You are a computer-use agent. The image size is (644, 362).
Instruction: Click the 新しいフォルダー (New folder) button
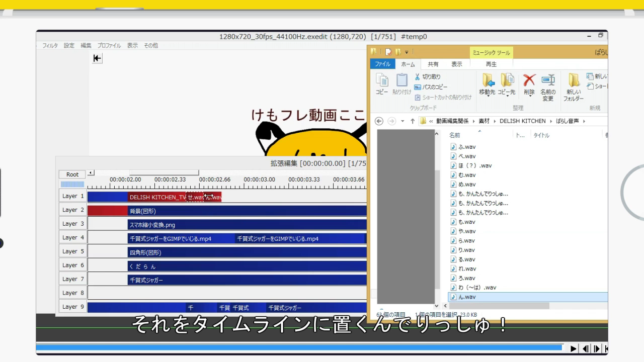coord(574,85)
